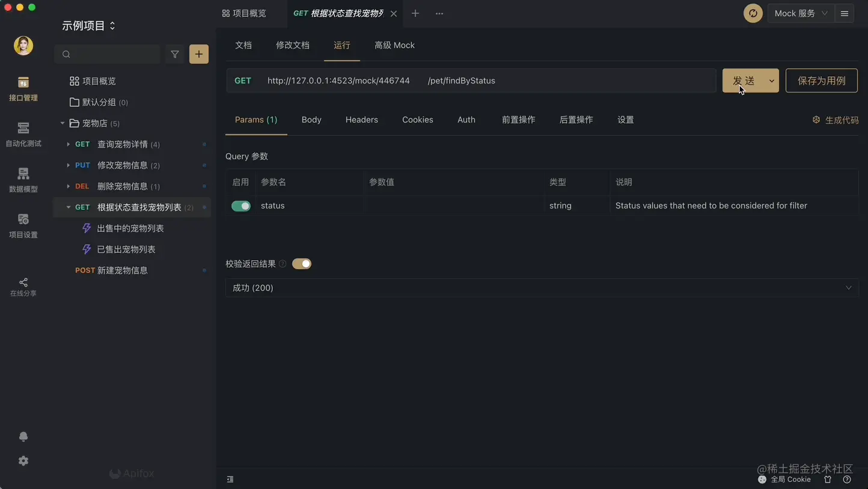Screen dimensions: 868x489
Task: Click the plus button to add new API
Action: [x=198, y=54]
